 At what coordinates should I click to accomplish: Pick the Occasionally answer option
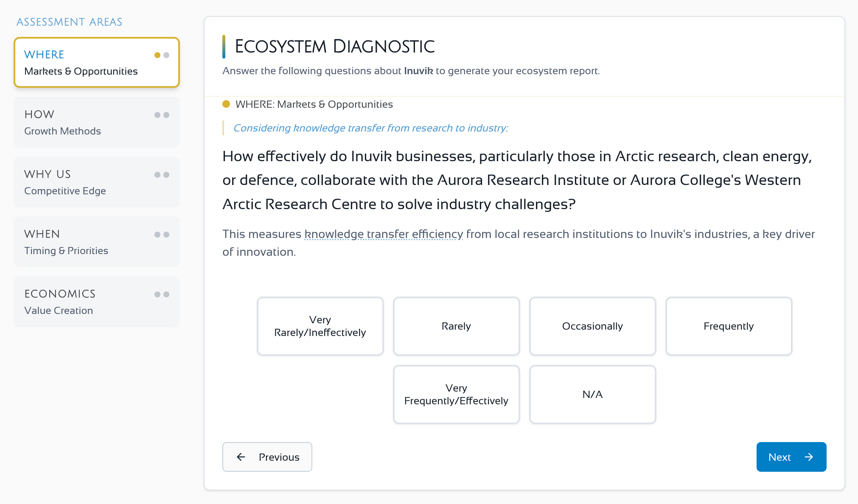click(x=592, y=326)
